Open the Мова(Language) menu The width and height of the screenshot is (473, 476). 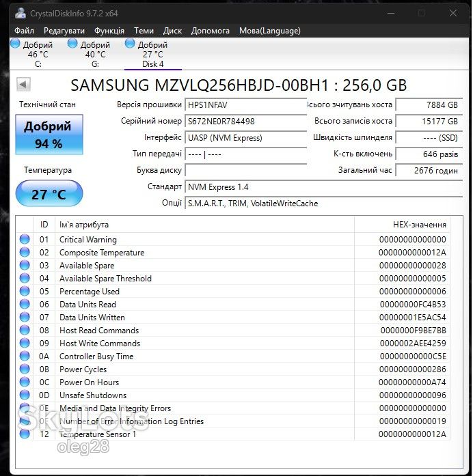tap(270, 31)
